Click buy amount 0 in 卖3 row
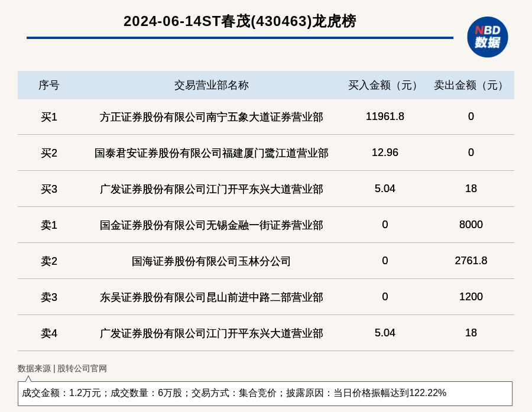Image resolution: width=532 pixels, height=412 pixels. tap(385, 297)
